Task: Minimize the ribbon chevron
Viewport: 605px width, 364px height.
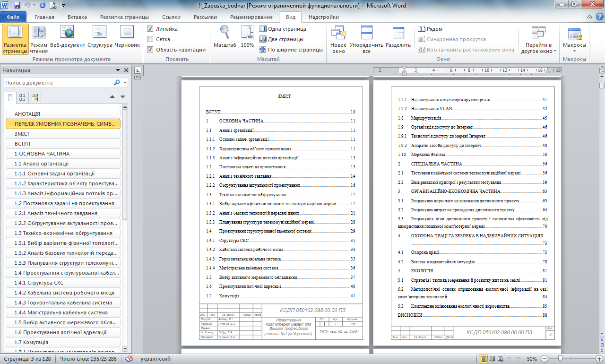Action: pyautogui.click(x=590, y=17)
